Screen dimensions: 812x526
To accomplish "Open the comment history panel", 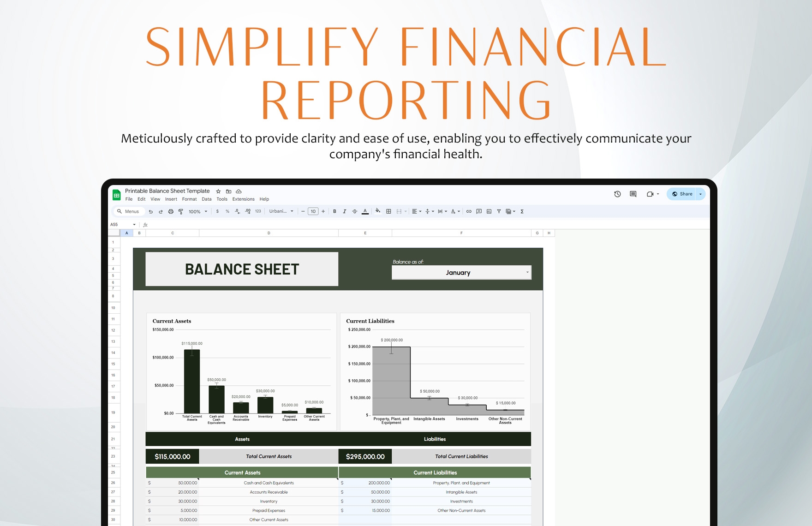I will [633, 194].
